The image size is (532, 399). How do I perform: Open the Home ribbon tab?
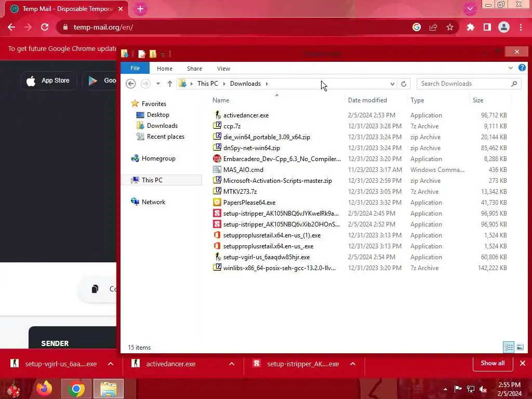(x=165, y=69)
